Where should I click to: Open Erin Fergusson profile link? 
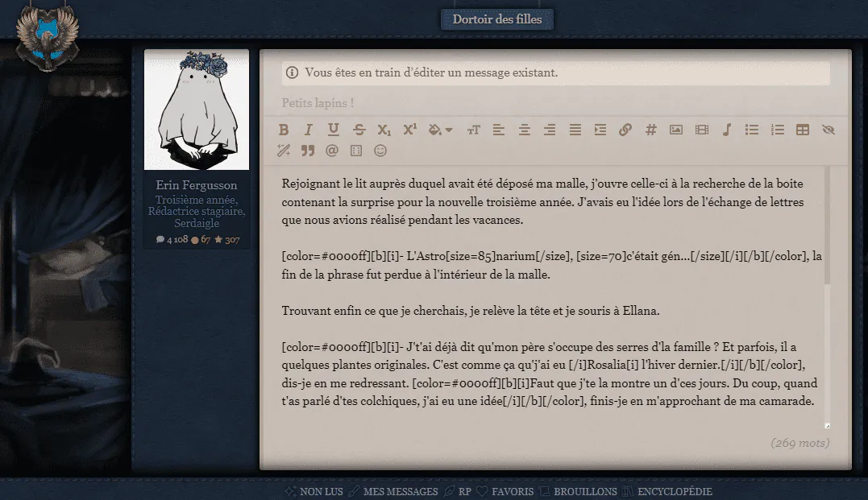click(197, 185)
